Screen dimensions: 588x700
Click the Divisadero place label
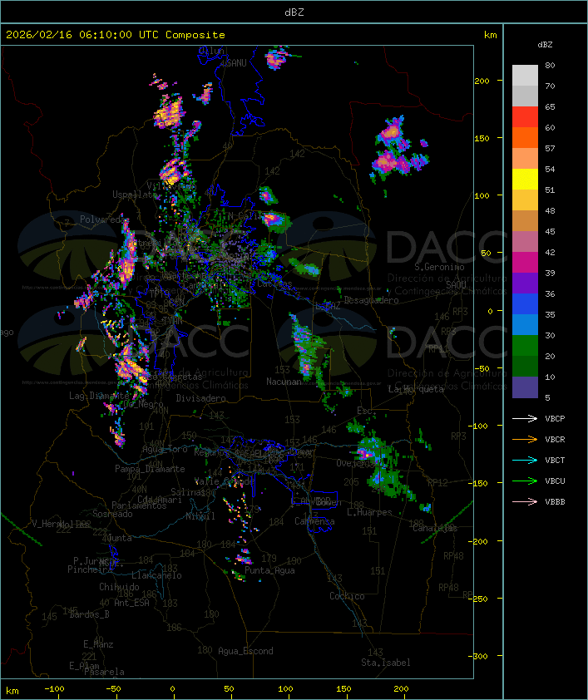[x=200, y=397]
